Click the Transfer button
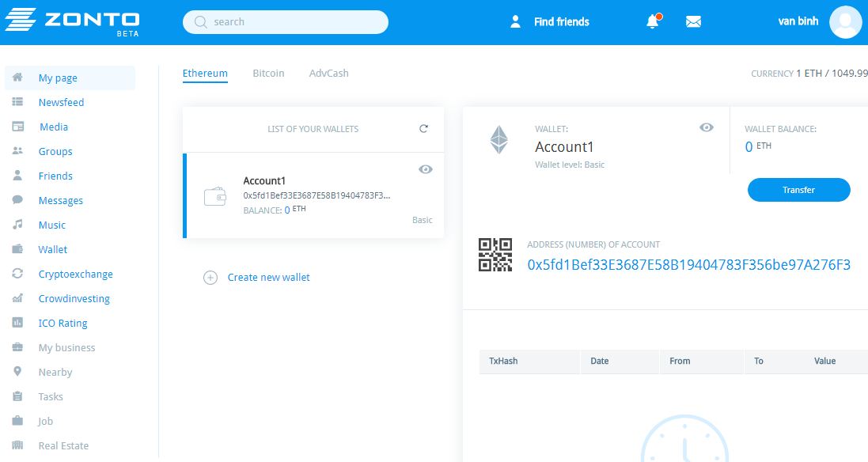The width and height of the screenshot is (868, 462). tap(799, 190)
